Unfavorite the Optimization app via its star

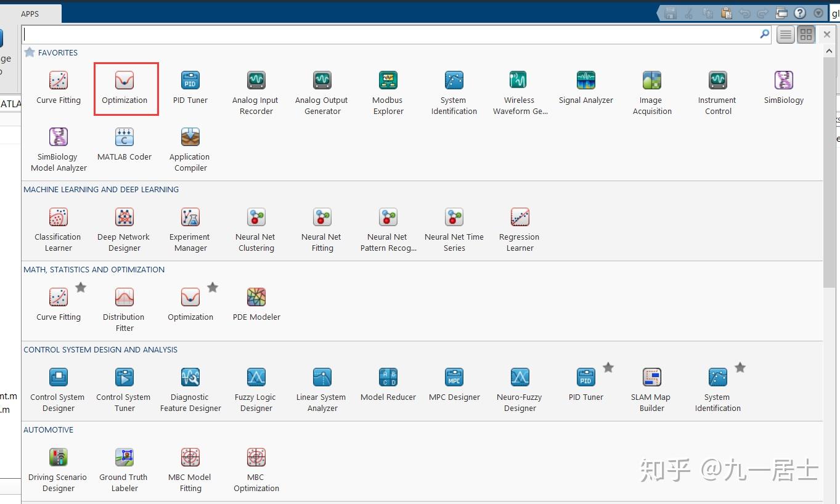(x=213, y=287)
